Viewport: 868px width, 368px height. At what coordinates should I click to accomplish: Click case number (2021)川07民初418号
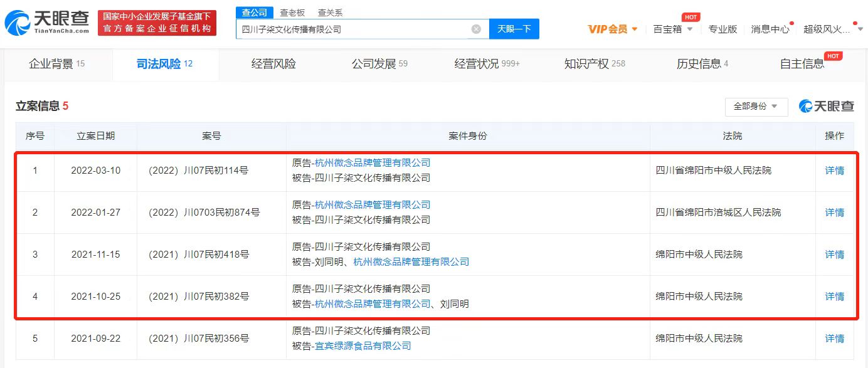pos(198,255)
